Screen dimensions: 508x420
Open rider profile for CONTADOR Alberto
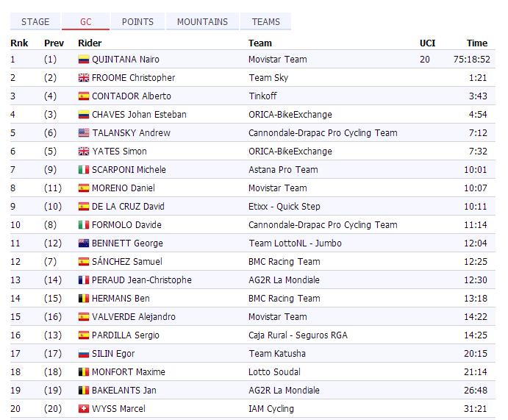point(132,96)
